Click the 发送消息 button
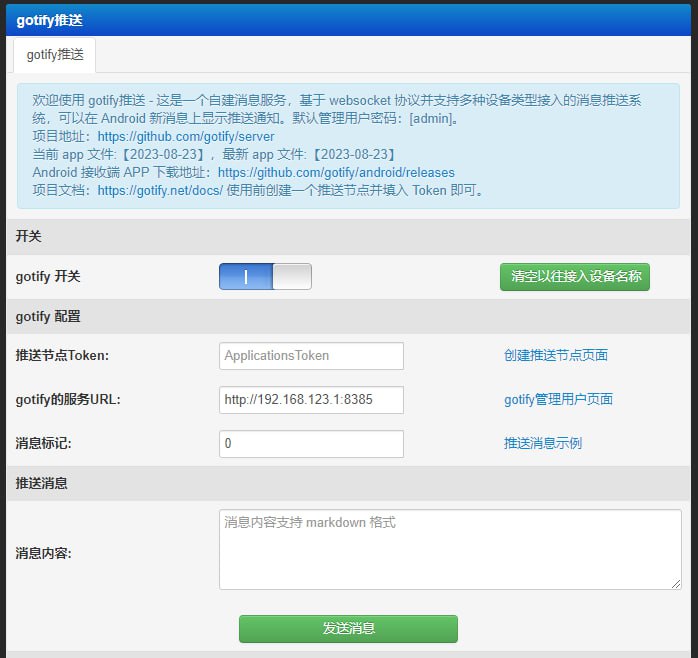Image resolution: width=698 pixels, height=658 pixels. [x=348, y=629]
